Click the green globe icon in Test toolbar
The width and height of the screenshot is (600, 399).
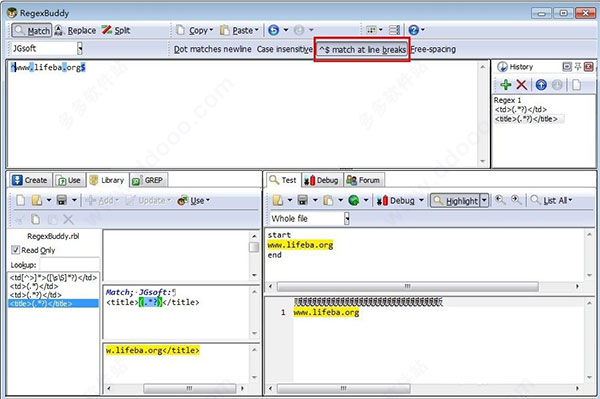pyautogui.click(x=354, y=200)
